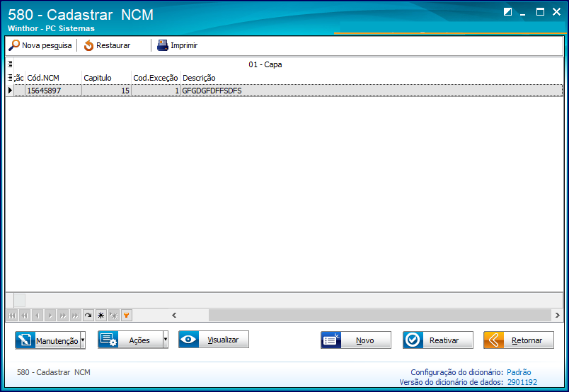Click the row indicator arrow of first row
Viewport: 569px width, 392px height.
[10, 91]
